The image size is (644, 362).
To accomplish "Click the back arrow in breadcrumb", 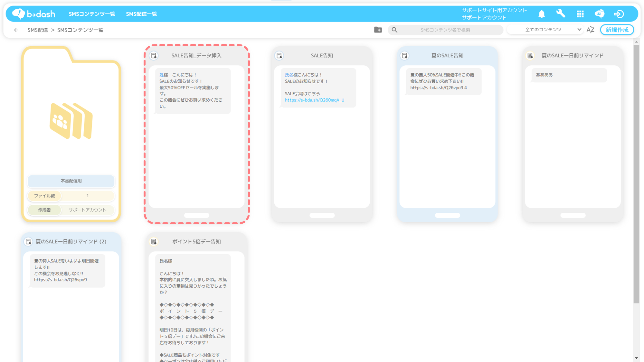I will click(16, 30).
